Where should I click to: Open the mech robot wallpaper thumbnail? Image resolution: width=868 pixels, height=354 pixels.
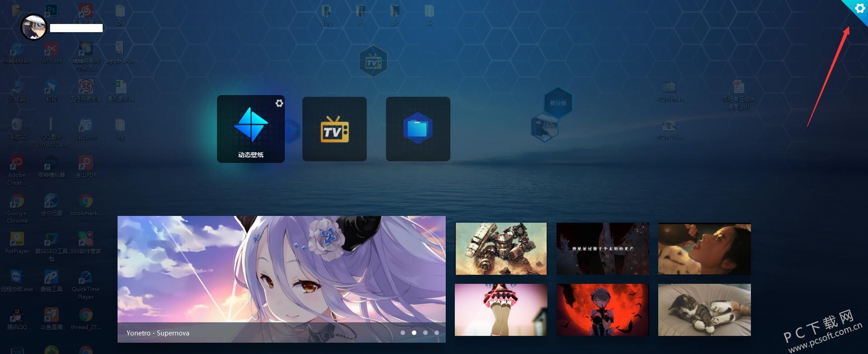point(501,249)
